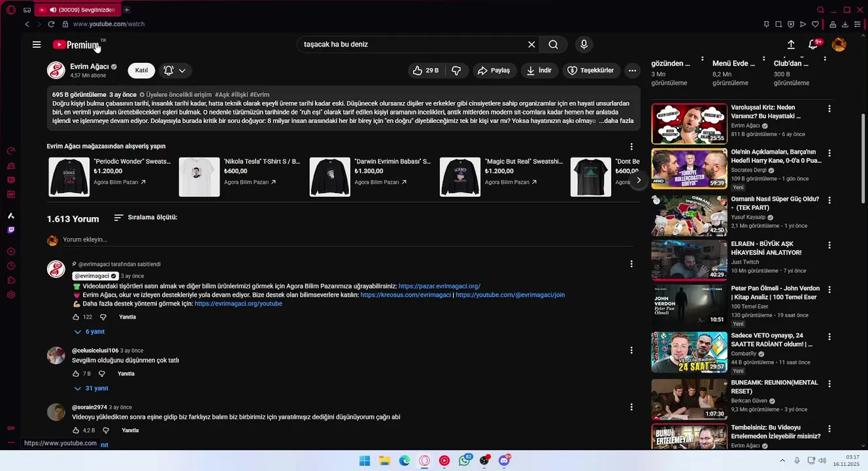The image size is (868, 471).
Task: Open the account avatar menu
Action: [x=839, y=44]
